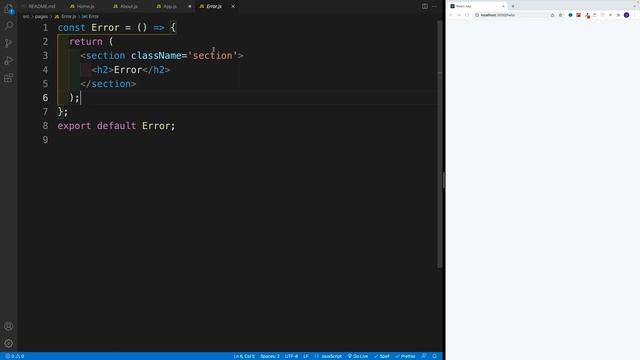640x360 pixels.
Task: Click the Error symbol breadcrumb
Action: tap(90, 16)
